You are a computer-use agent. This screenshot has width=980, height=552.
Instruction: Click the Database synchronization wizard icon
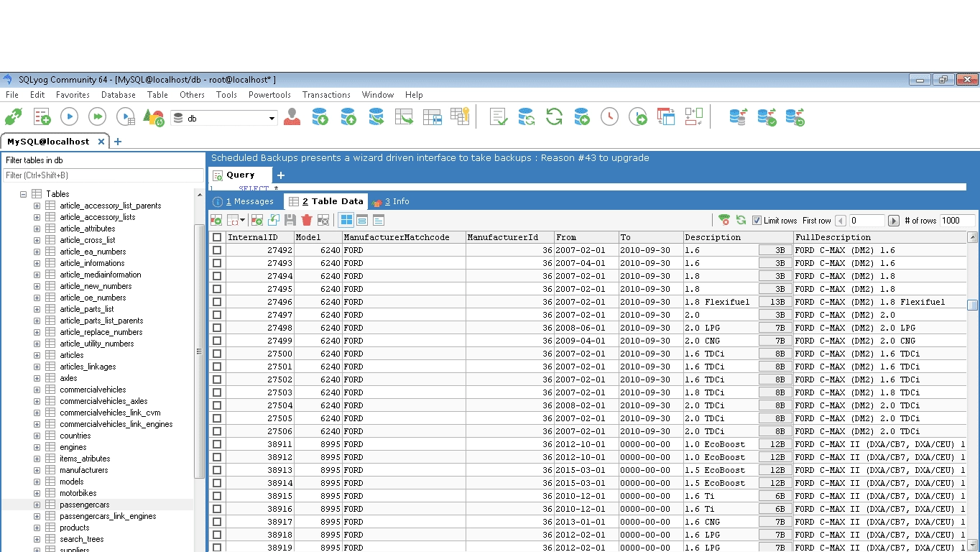(527, 117)
